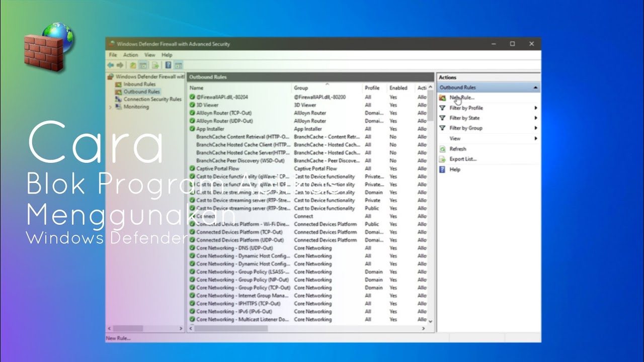Screen dimensions: 644x362
Task: Open the Filter by Group submenu arrow
Action: click(x=536, y=128)
